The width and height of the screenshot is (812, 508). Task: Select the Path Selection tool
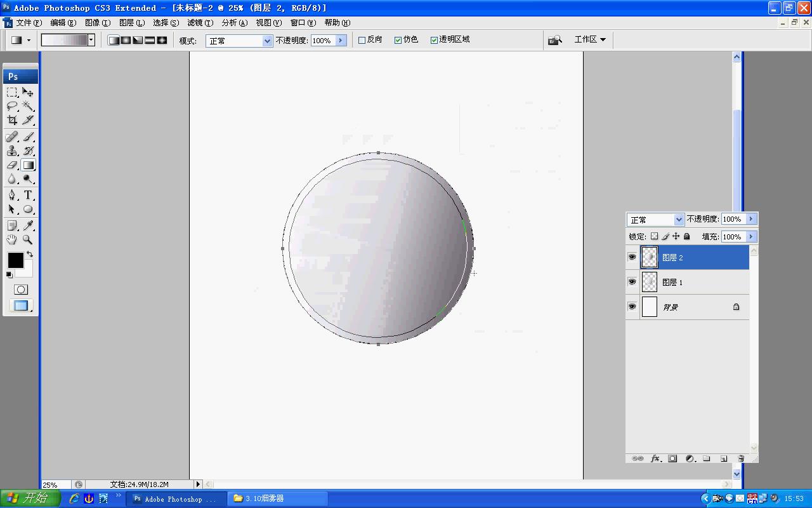click(12, 209)
